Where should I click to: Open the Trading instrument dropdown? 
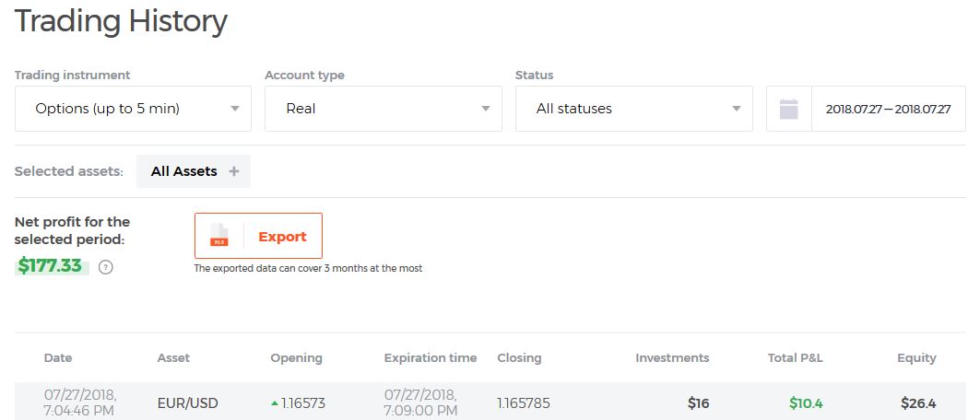pyautogui.click(x=133, y=109)
